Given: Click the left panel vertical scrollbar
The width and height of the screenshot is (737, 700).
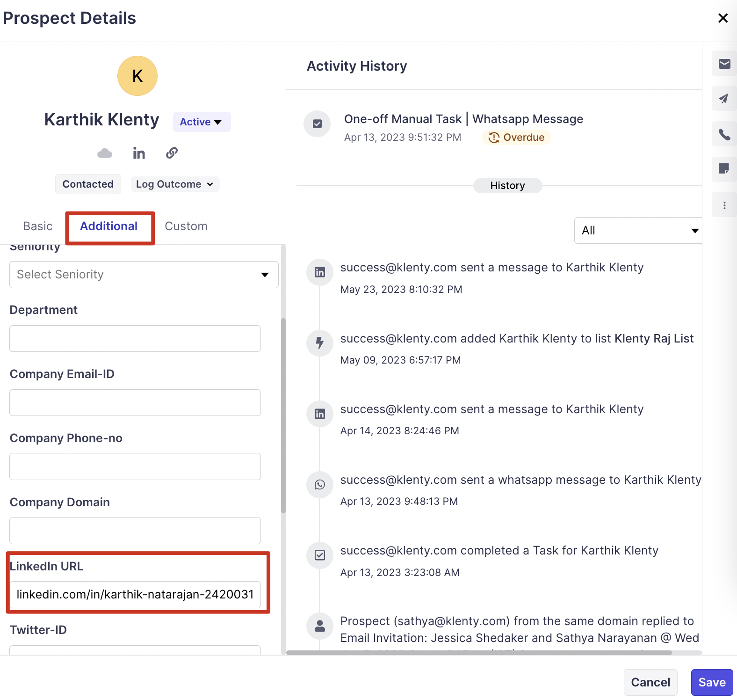Looking at the screenshot, I should 283,416.
